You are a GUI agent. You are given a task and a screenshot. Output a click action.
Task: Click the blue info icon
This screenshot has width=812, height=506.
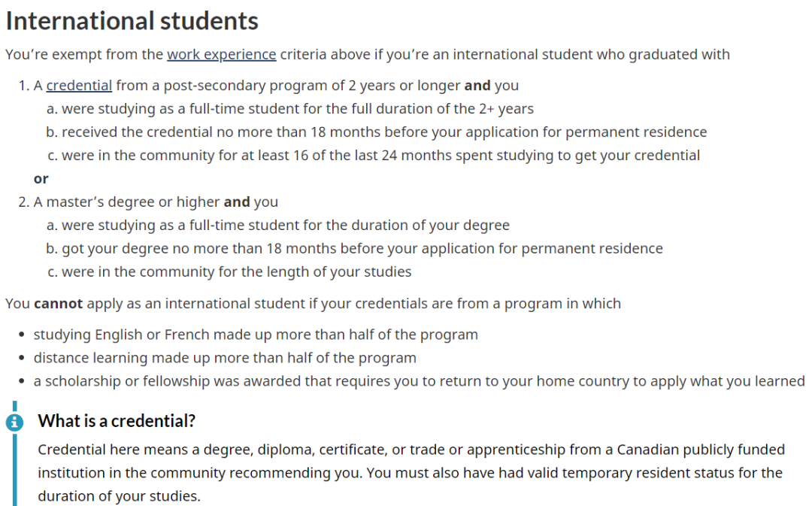14,423
